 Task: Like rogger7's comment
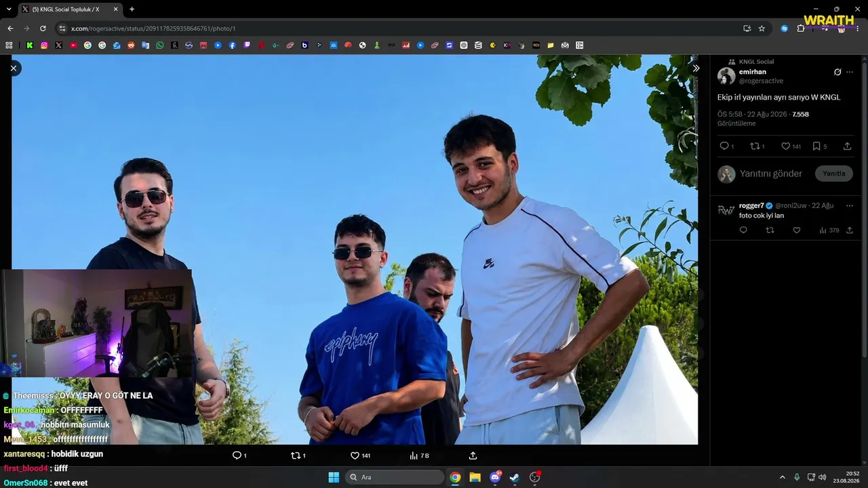click(797, 230)
